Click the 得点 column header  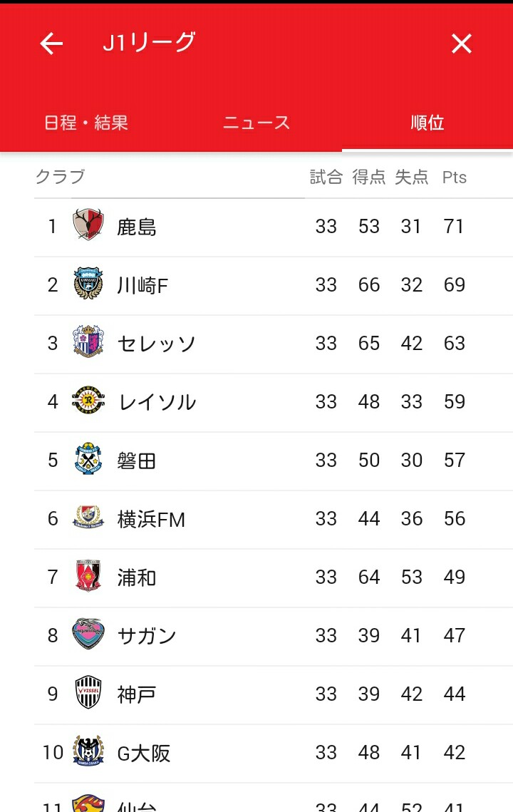pyautogui.click(x=368, y=178)
